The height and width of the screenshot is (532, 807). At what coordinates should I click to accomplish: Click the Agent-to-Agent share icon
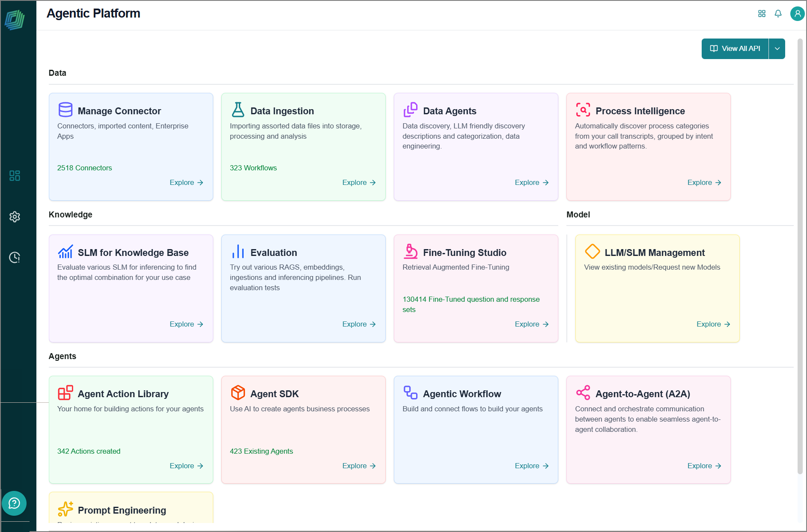coord(583,392)
